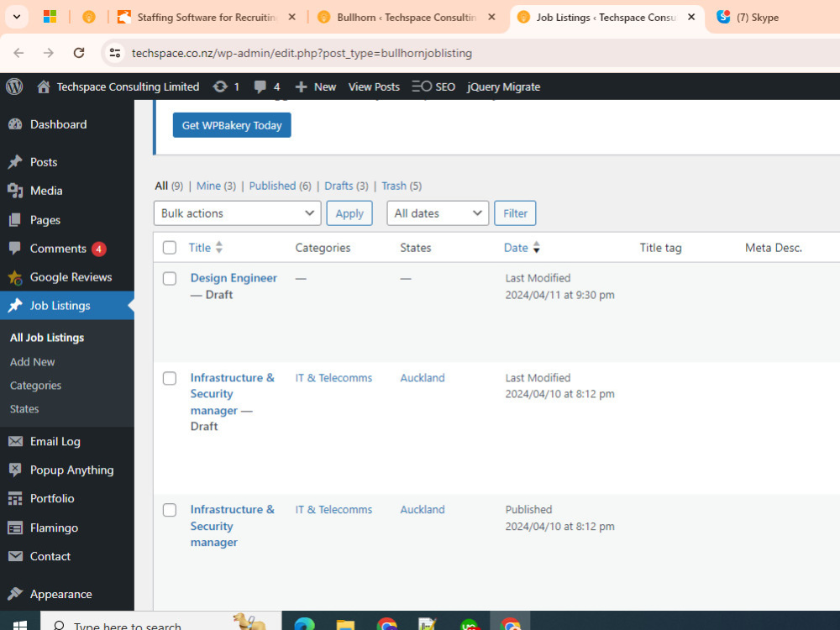
Task: Open the WordPress logo menu in admin bar
Action: 13,87
